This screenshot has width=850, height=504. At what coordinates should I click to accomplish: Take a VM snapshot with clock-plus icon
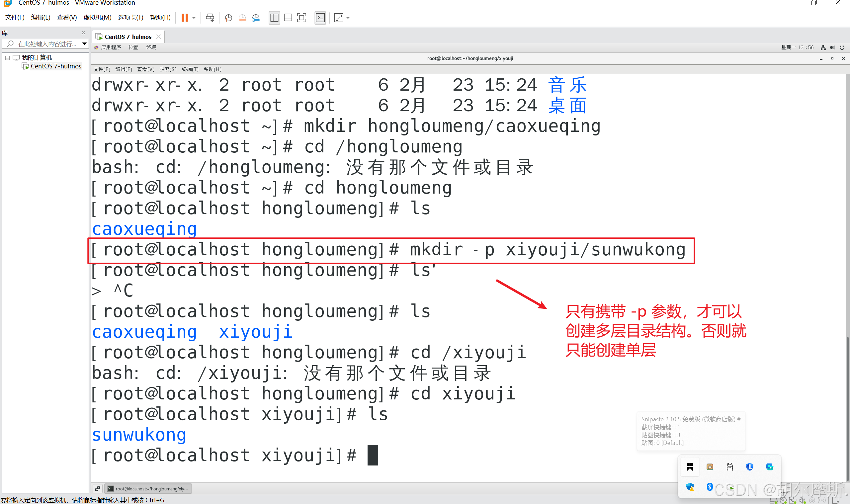(228, 18)
